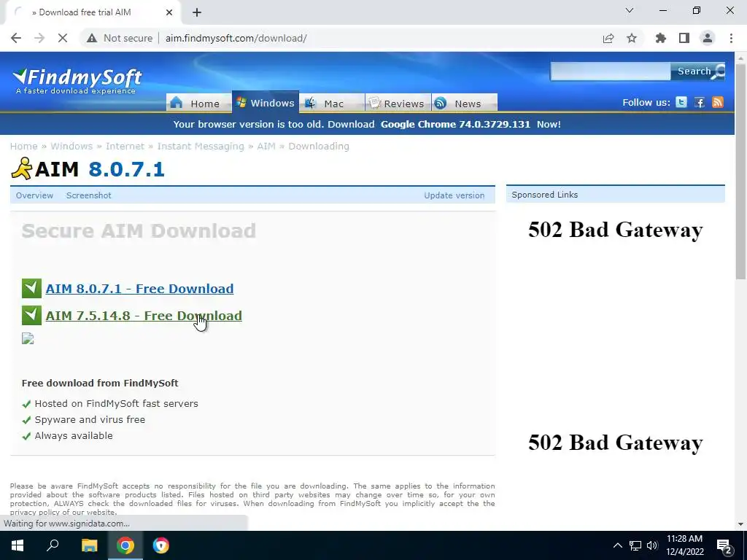Click the Windows breadcrumb link
The image size is (747, 560).
tap(71, 146)
